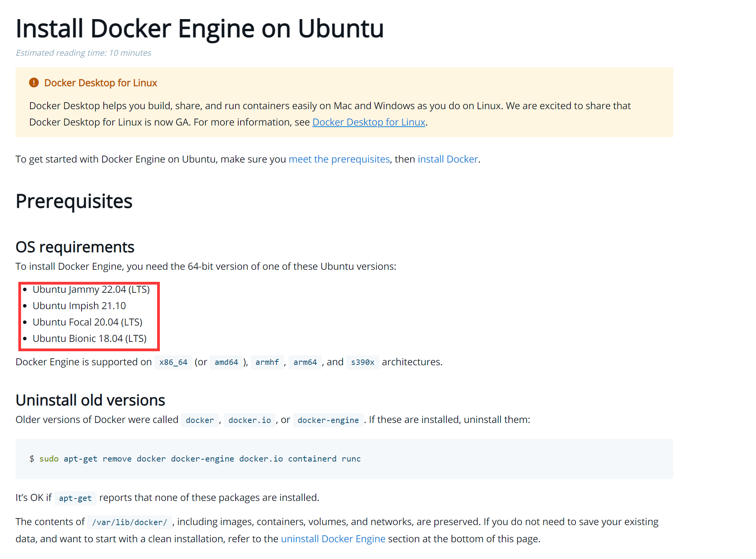The height and width of the screenshot is (559, 756).
Task: Click the amd64 inline code tag
Action: [x=226, y=362]
